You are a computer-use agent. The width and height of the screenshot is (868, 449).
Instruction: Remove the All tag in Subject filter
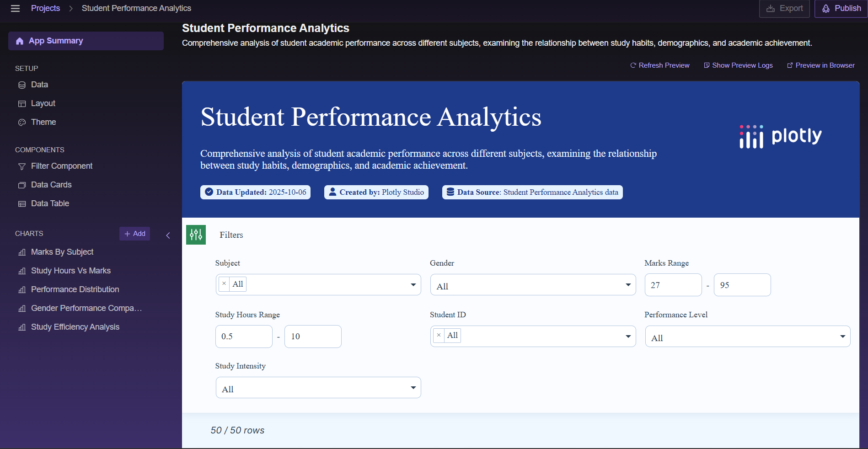tap(224, 284)
